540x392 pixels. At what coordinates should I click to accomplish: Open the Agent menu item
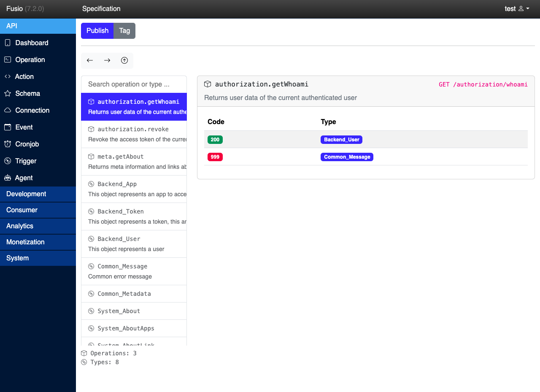click(x=38, y=178)
